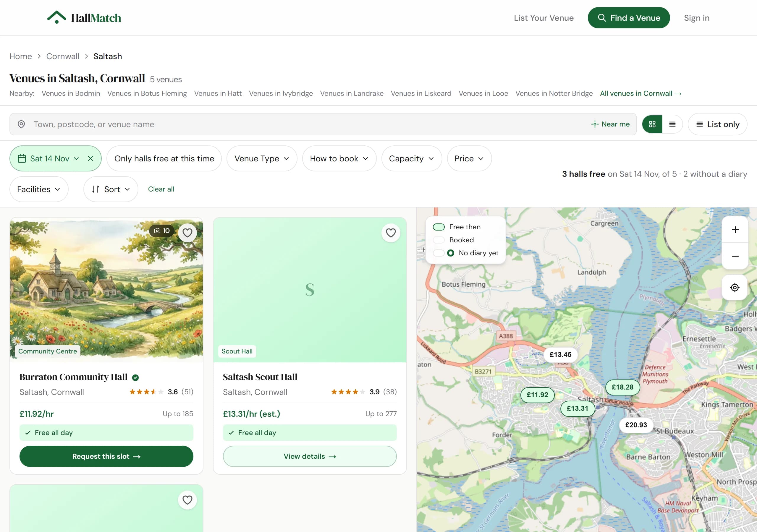Open Venues in Landrake link

[x=352, y=93]
